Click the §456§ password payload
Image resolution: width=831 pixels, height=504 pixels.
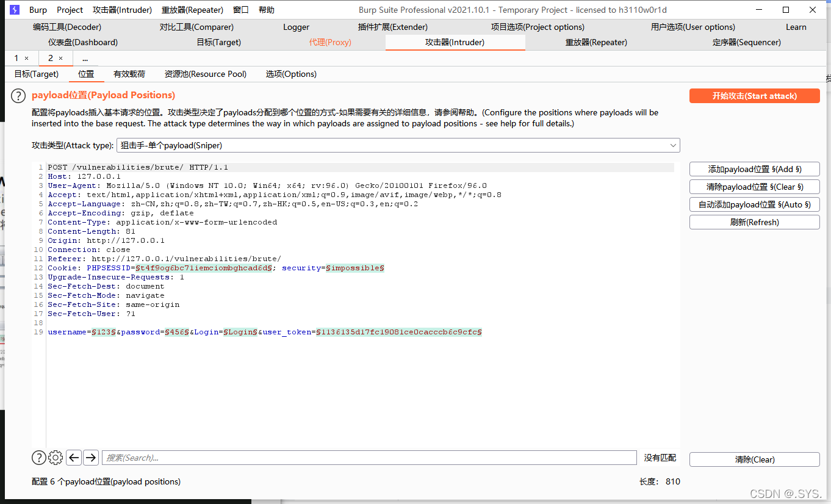[x=177, y=332]
